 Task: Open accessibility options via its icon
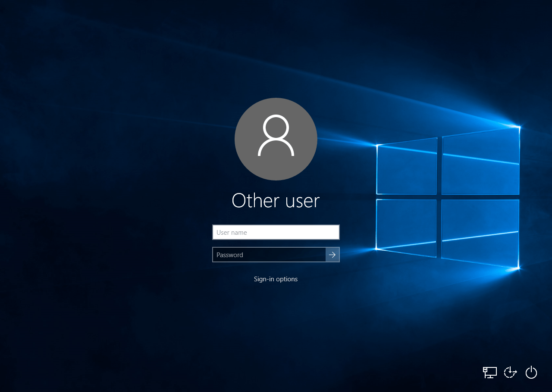[510, 372]
